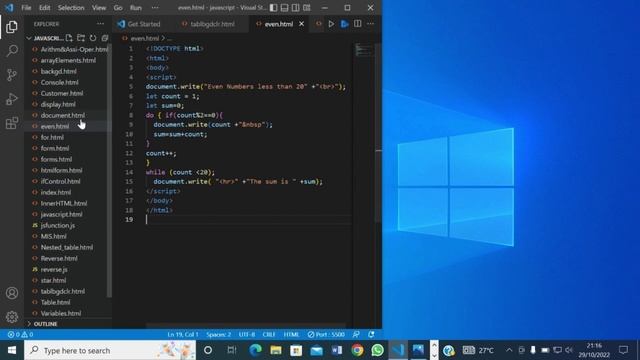This screenshot has width=640, height=360.
Task: Toggle the secondary sidebar layout button
Action: pyautogui.click(x=296, y=8)
